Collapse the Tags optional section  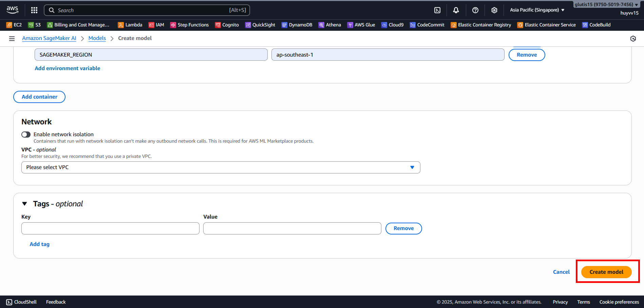tap(24, 204)
